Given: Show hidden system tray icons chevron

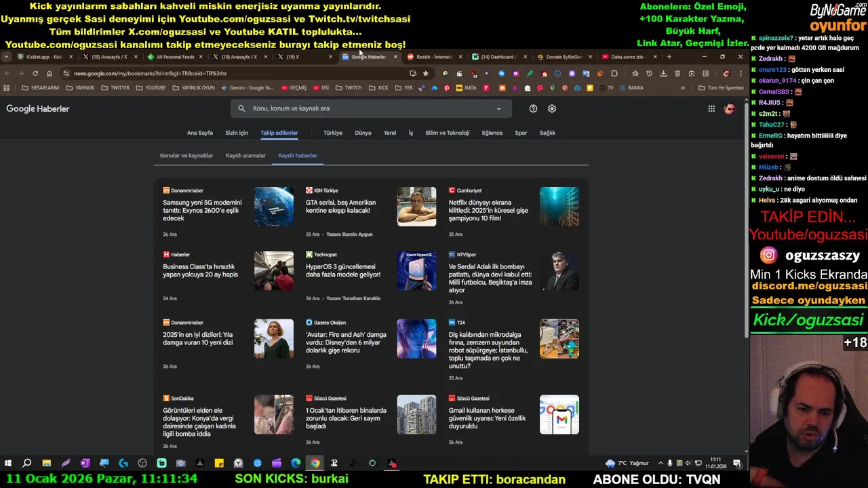Looking at the screenshot, I should (x=661, y=463).
